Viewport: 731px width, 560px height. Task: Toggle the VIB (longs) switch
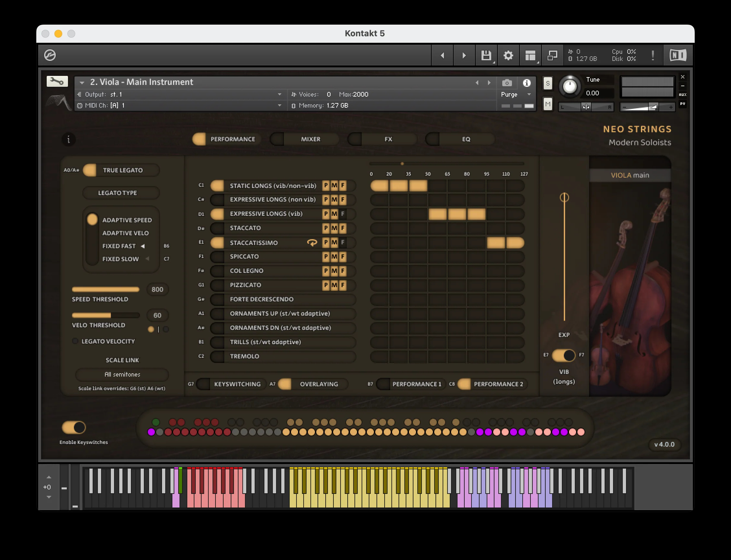click(564, 355)
